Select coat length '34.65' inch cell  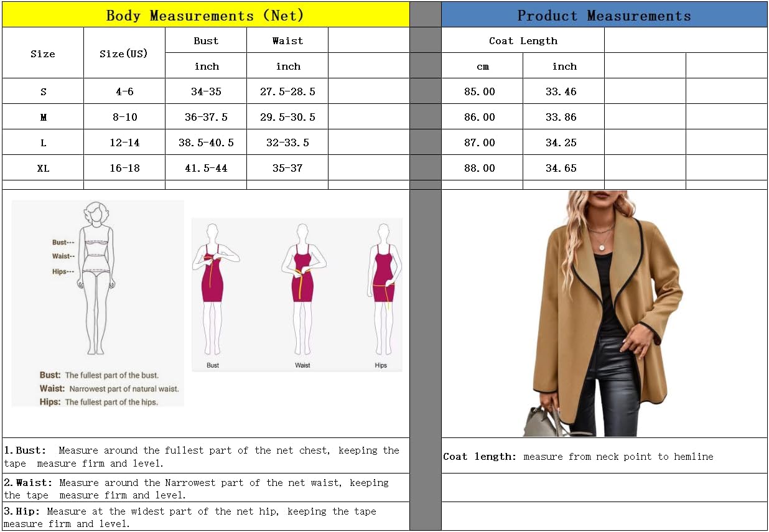tap(564, 168)
